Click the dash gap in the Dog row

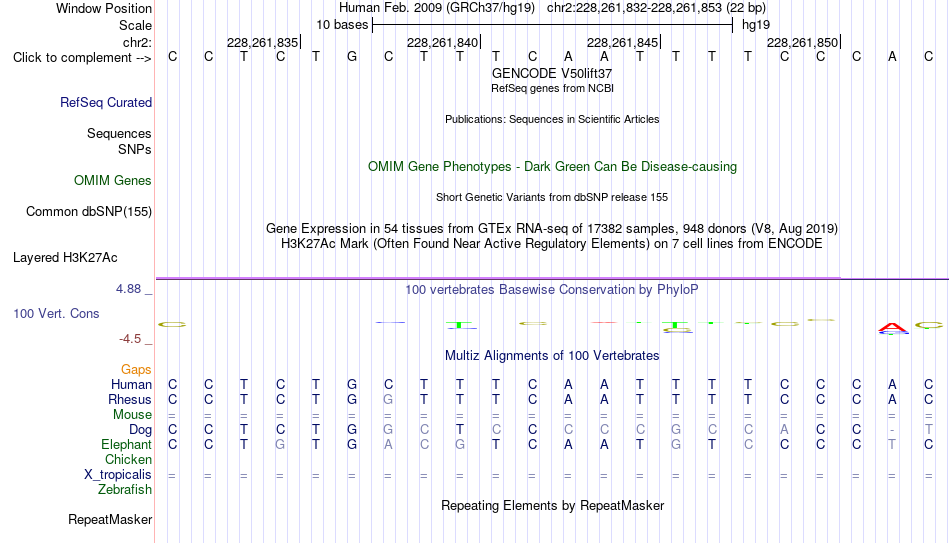tap(892, 430)
